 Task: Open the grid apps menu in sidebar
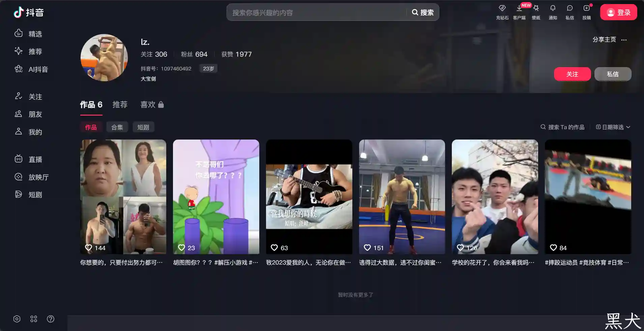click(x=34, y=319)
